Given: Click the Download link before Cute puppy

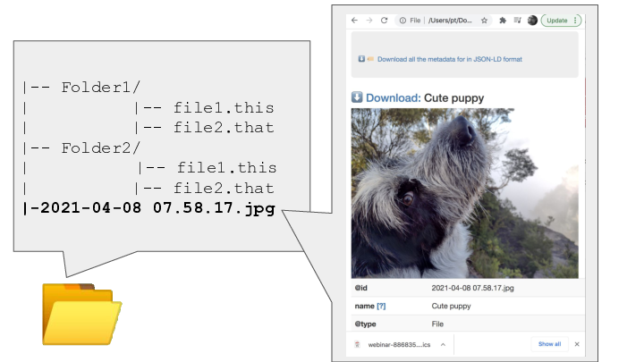Looking at the screenshot, I should [392, 97].
